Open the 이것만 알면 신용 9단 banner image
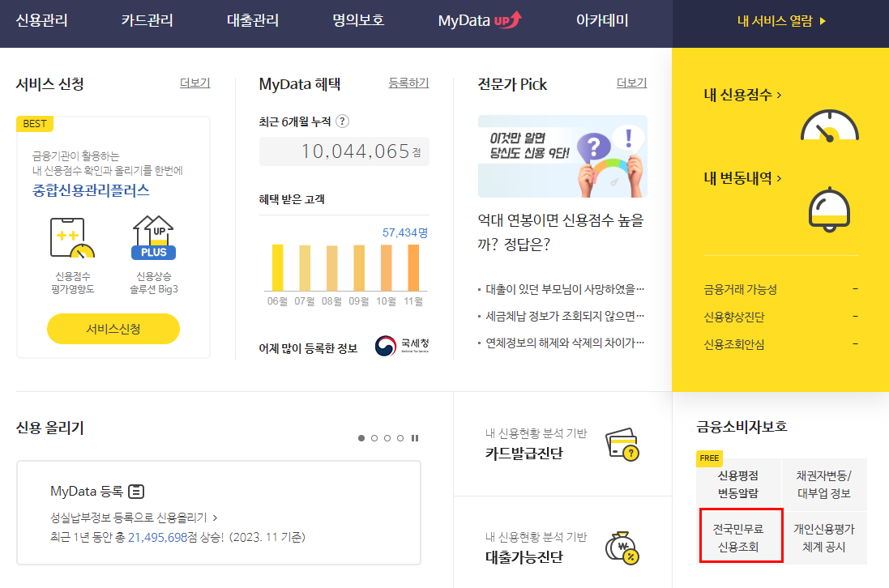This screenshot has width=889, height=588. click(x=562, y=156)
